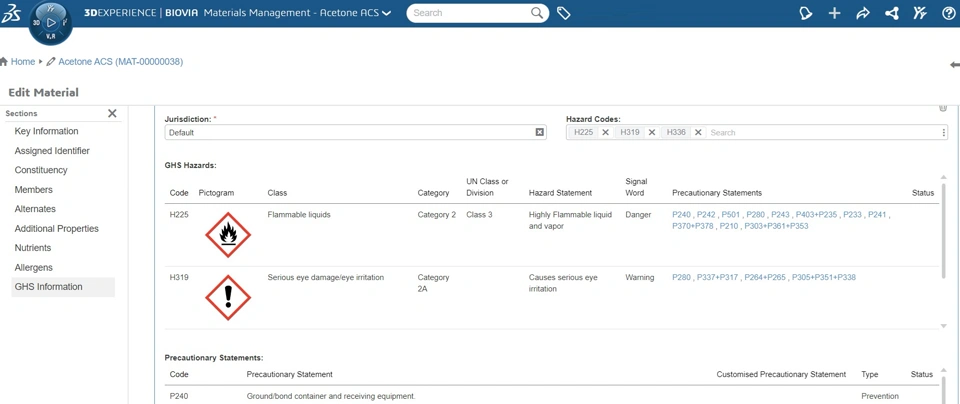Close the Sections panel

(112, 113)
